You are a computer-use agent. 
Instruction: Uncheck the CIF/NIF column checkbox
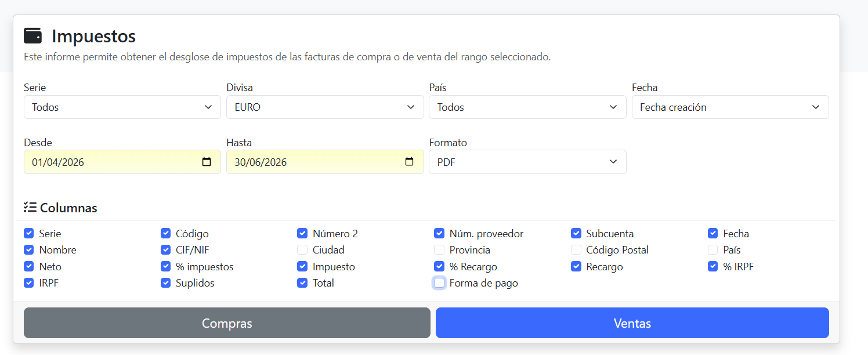click(x=165, y=250)
